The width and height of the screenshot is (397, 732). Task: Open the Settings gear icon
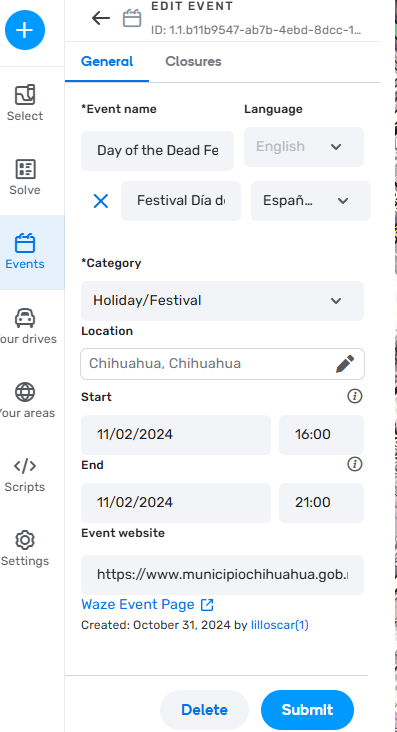(x=25, y=540)
